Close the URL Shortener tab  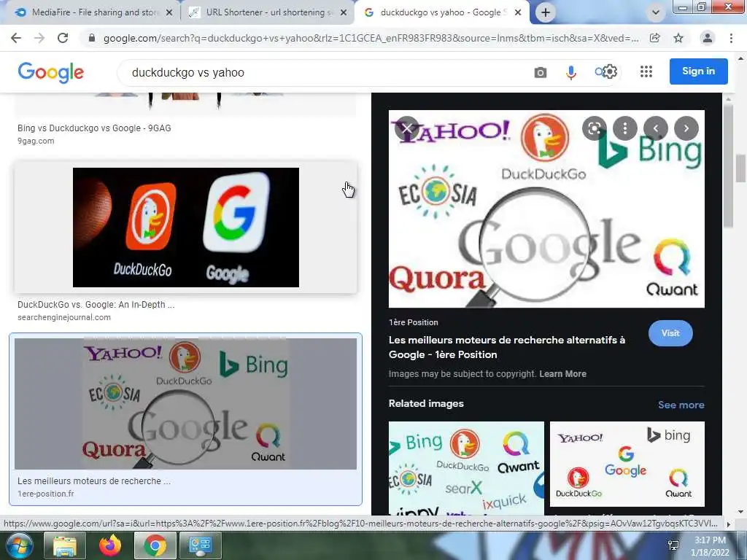pyautogui.click(x=344, y=13)
